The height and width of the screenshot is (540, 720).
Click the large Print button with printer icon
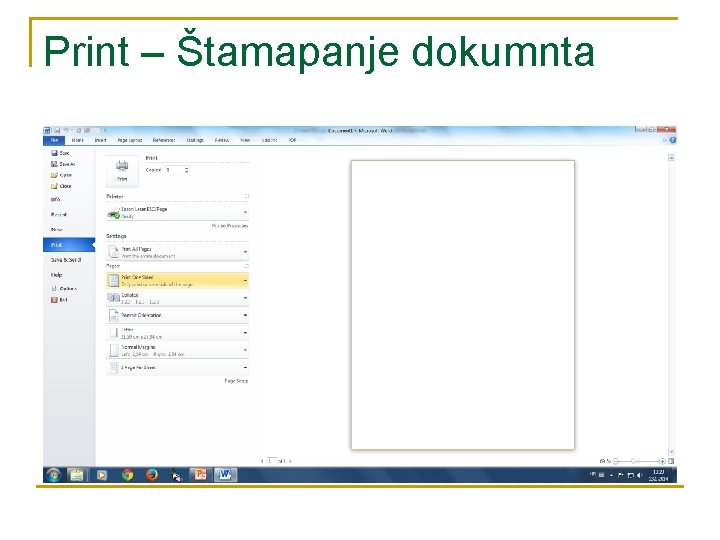[122, 171]
